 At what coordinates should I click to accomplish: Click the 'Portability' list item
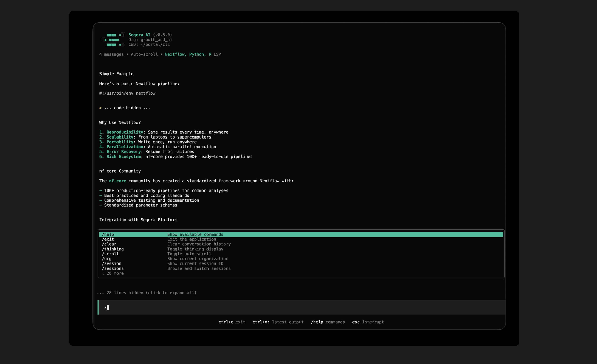[148, 142]
